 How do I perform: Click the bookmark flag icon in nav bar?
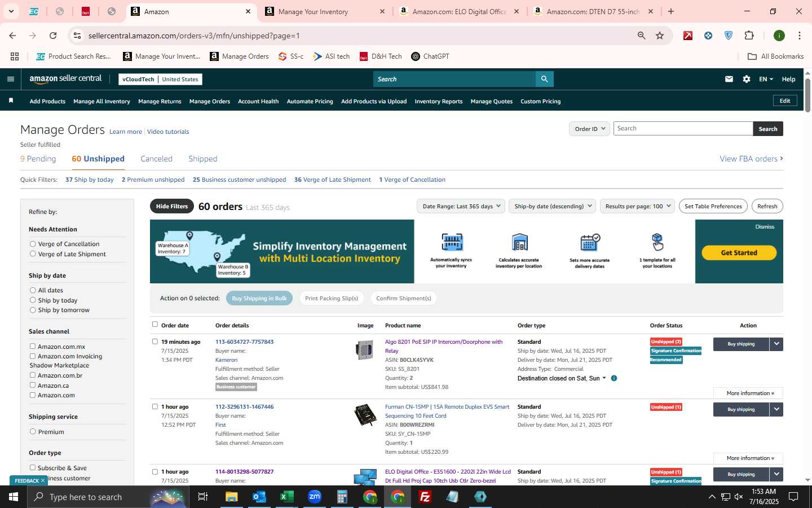(x=11, y=100)
